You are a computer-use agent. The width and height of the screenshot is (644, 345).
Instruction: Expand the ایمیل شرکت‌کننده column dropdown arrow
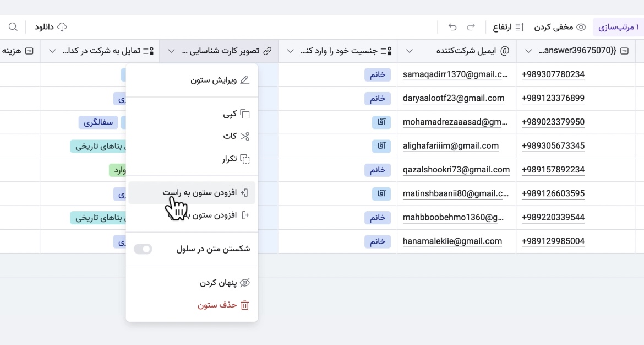tap(410, 51)
